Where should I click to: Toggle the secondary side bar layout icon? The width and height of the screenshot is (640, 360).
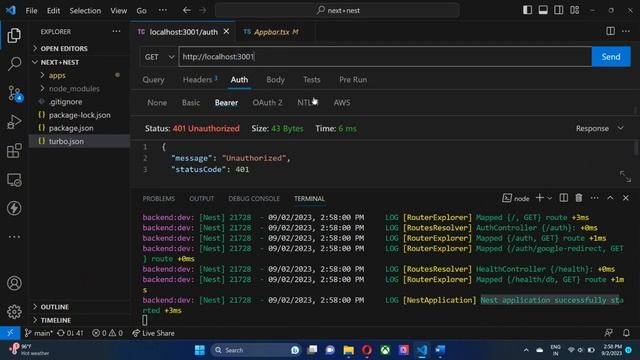tap(558, 10)
